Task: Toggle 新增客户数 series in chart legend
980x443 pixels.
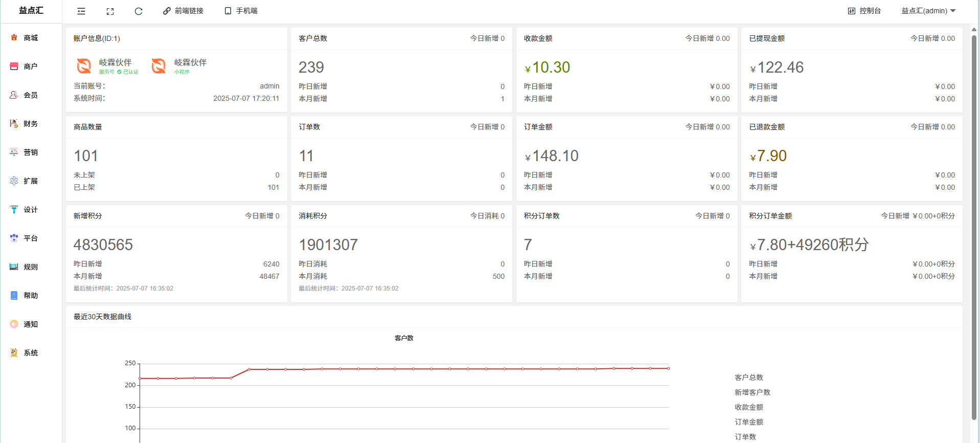Action: (752, 392)
